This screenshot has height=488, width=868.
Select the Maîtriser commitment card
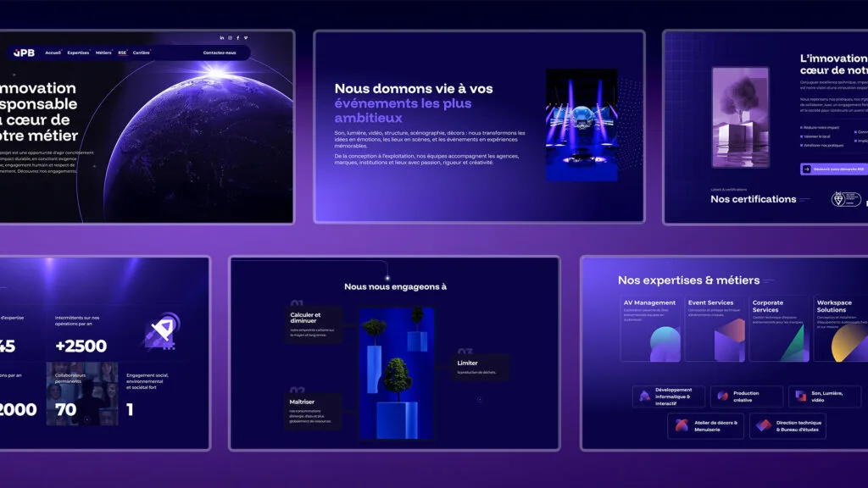(x=314, y=412)
